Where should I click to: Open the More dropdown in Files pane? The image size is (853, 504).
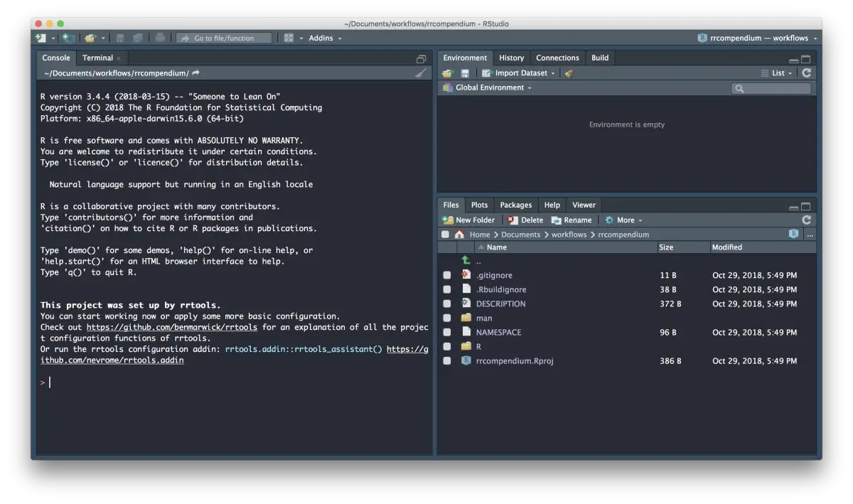pyautogui.click(x=625, y=220)
